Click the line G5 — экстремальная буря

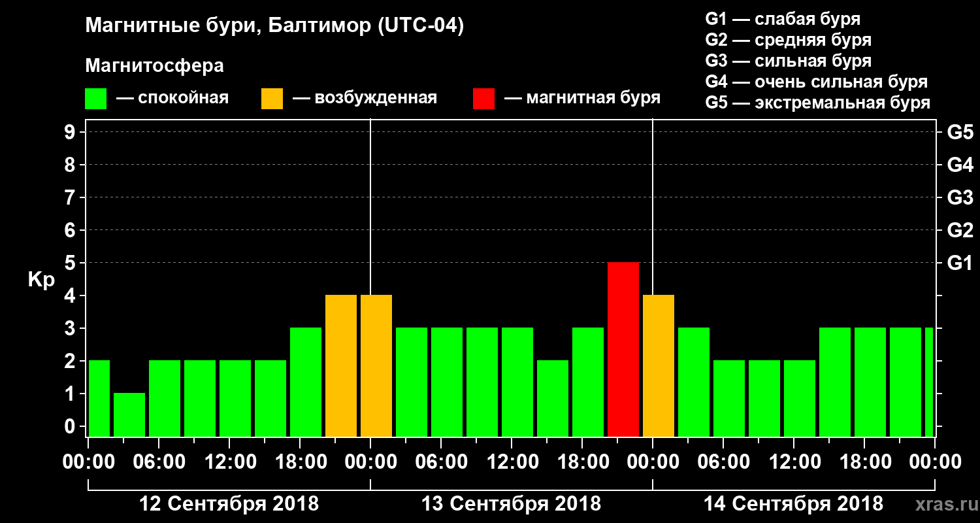point(818,103)
